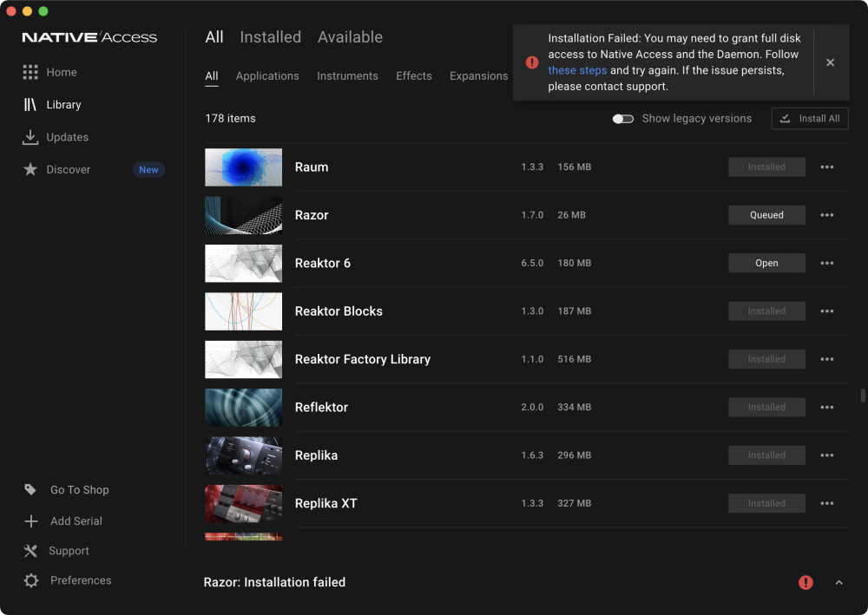Filter by Expansions category
868x615 pixels.
pos(479,75)
